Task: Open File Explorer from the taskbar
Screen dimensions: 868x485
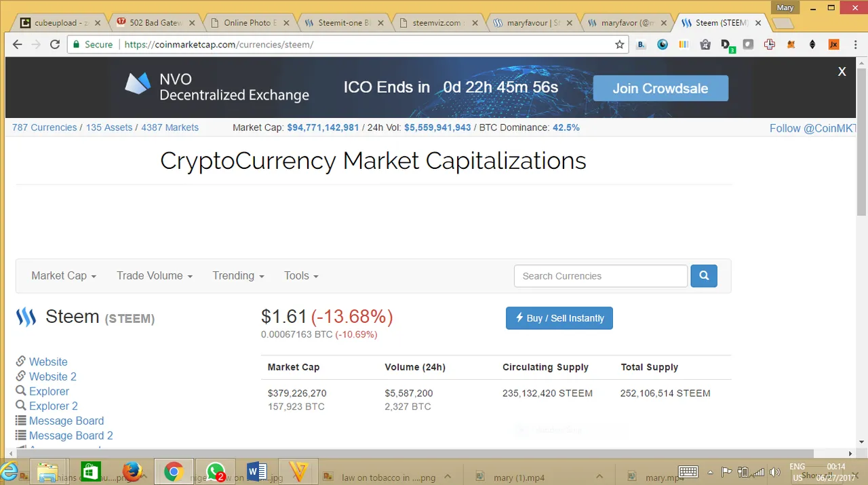Action: 48,471
